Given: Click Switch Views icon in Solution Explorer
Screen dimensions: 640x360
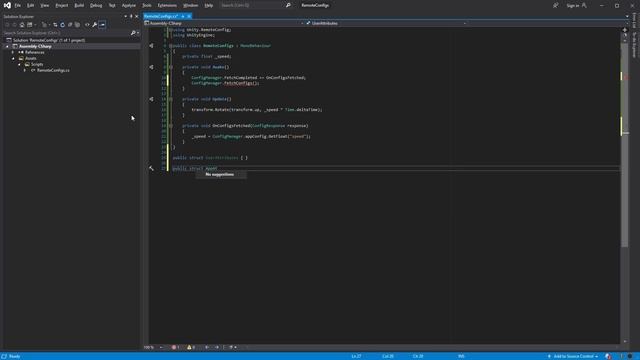Looking at the screenshot, I should click(x=29, y=24).
